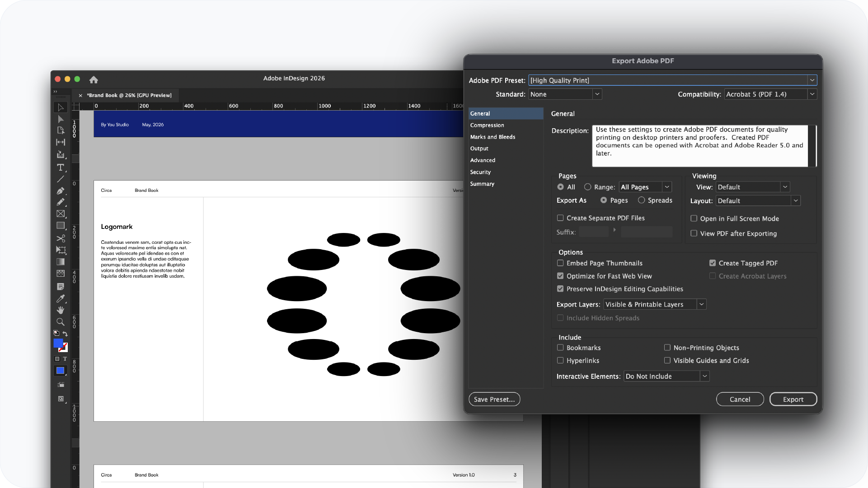Select the Eyedropper tool
The height and width of the screenshot is (488, 868).
pyautogui.click(x=61, y=298)
